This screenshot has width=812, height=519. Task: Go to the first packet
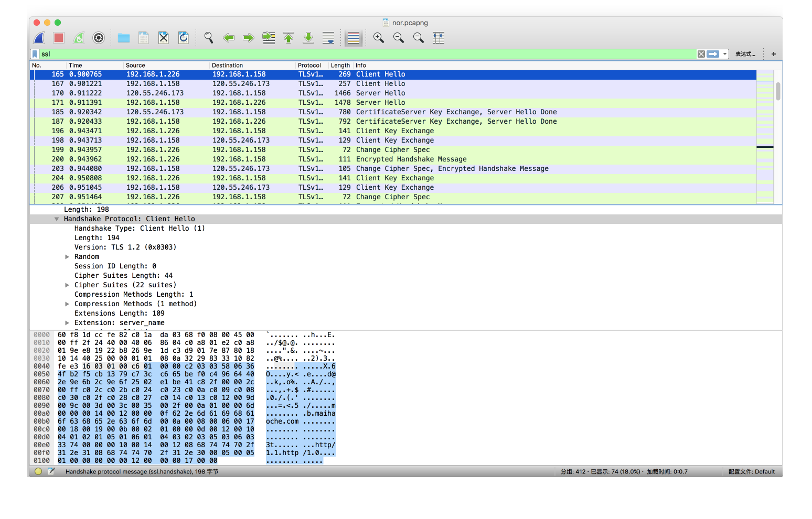(x=289, y=38)
